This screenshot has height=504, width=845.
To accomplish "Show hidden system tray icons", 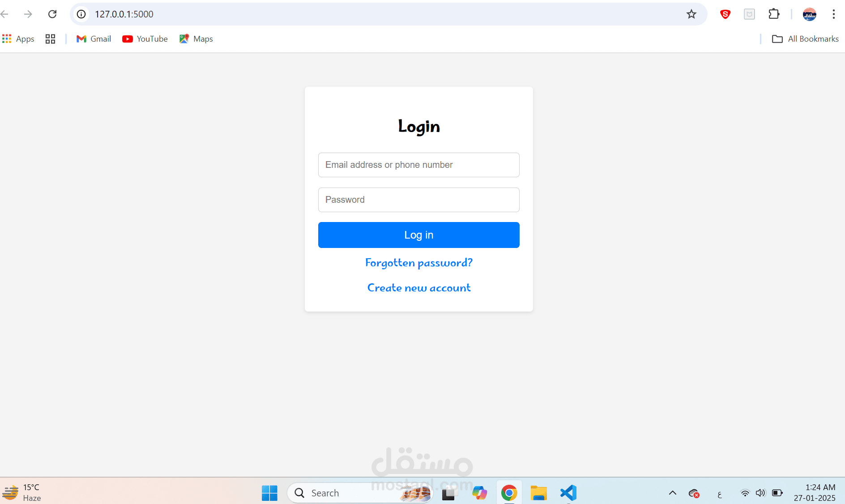I will [672, 493].
